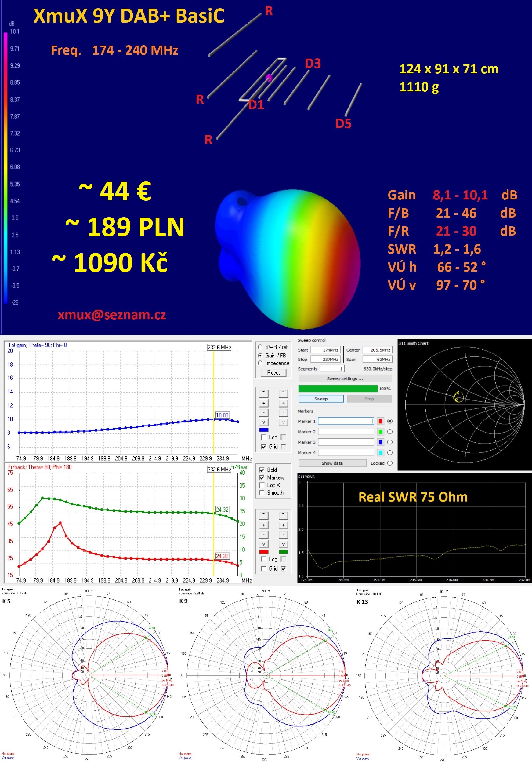
Task: Select the SWR / ref radio button
Action: coord(260,347)
